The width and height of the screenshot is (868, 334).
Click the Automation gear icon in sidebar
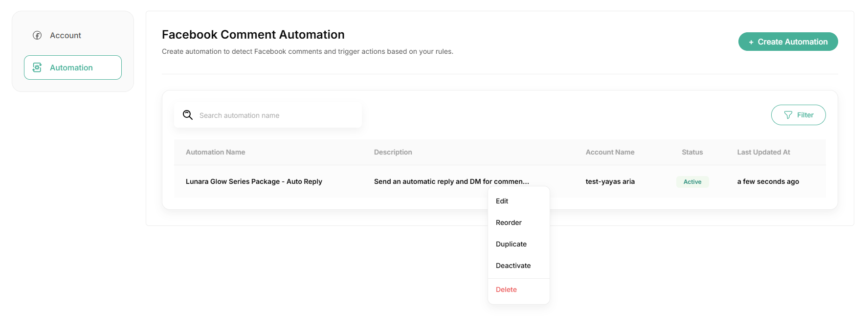pyautogui.click(x=37, y=67)
